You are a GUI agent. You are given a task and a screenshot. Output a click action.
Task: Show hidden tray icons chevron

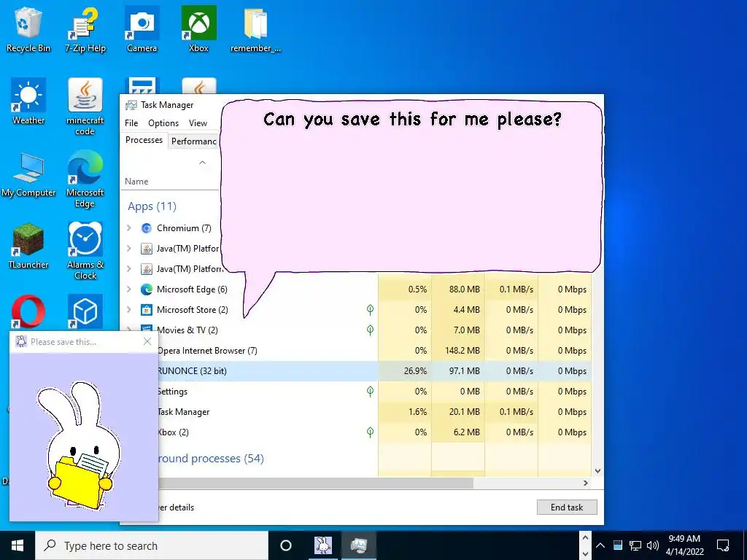(600, 545)
